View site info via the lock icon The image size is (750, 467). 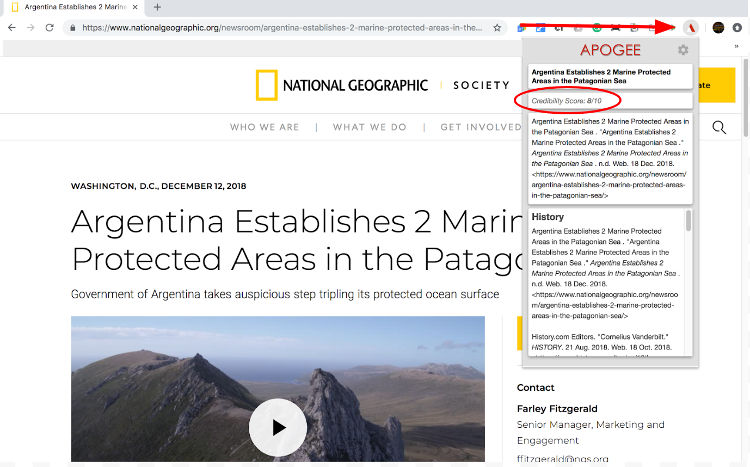tap(73, 28)
